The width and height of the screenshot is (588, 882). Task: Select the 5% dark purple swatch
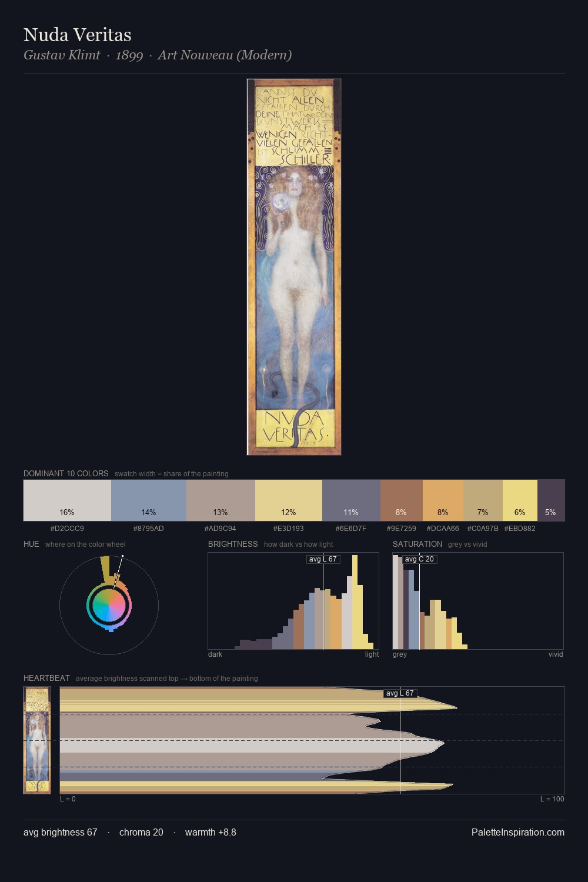(x=551, y=500)
